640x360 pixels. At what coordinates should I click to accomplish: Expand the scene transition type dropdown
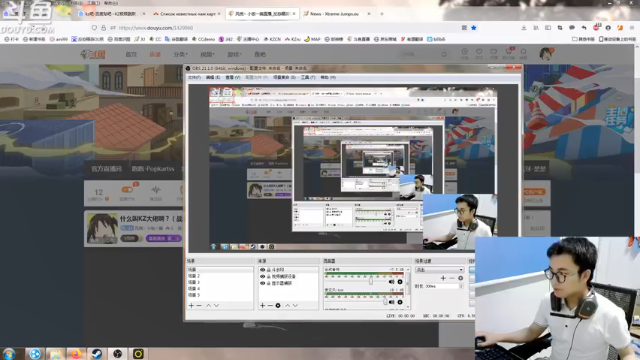tap(440, 270)
